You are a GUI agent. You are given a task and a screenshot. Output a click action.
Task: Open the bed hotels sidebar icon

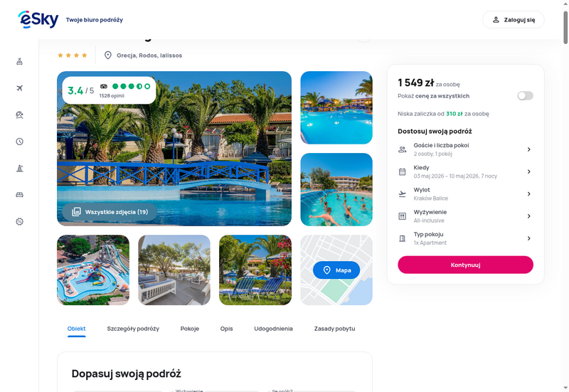(x=20, y=195)
